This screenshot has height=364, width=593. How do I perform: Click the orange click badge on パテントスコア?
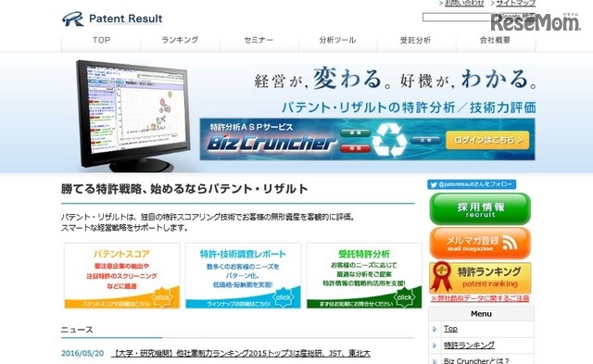tap(162, 297)
